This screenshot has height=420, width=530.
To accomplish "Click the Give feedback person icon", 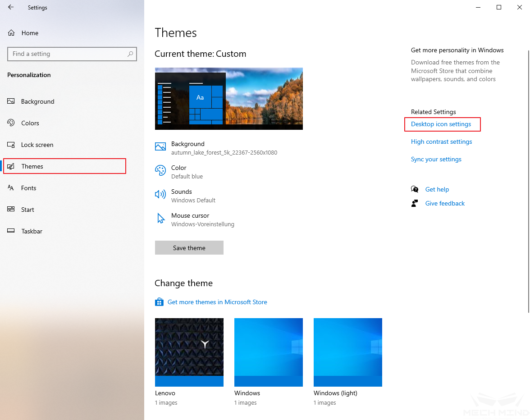I will [415, 203].
